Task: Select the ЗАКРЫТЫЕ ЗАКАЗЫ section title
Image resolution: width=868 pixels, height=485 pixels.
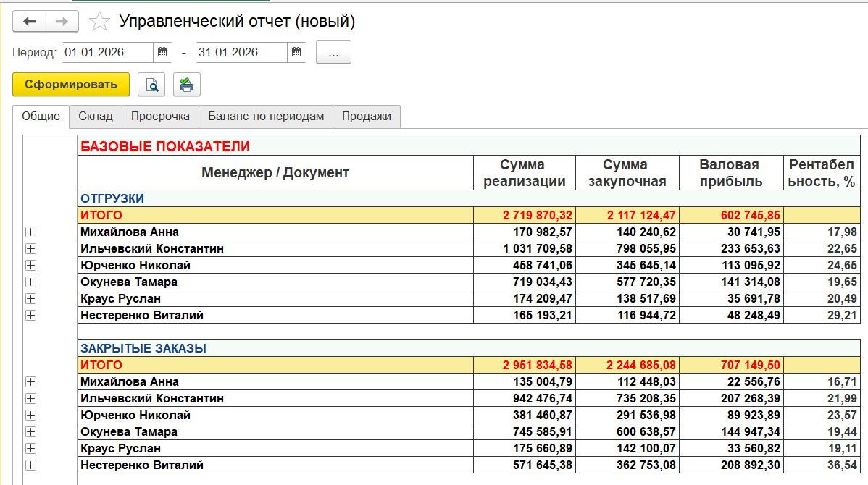Action: click(x=143, y=348)
